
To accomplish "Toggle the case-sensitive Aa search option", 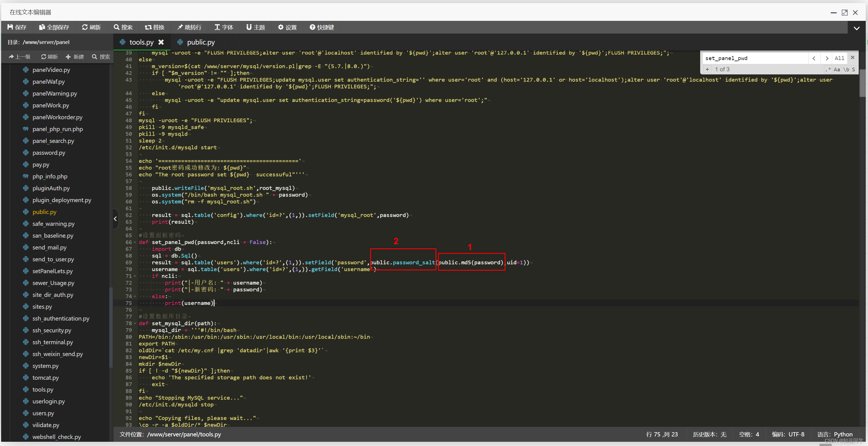I will pos(837,69).
